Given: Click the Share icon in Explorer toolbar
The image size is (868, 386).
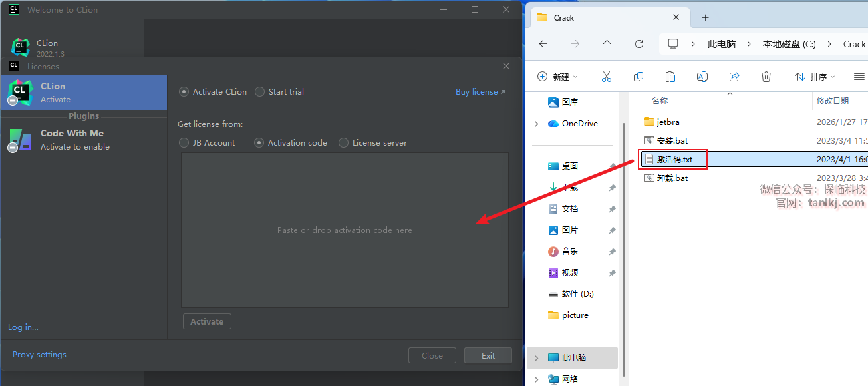Looking at the screenshot, I should (734, 77).
